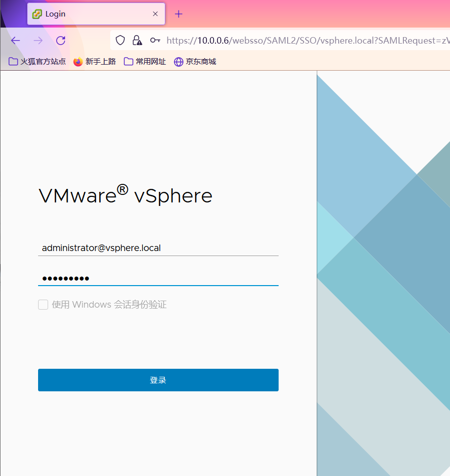Select the Login browser tab
Image resolution: width=450 pixels, height=476 pixels.
(x=96, y=14)
